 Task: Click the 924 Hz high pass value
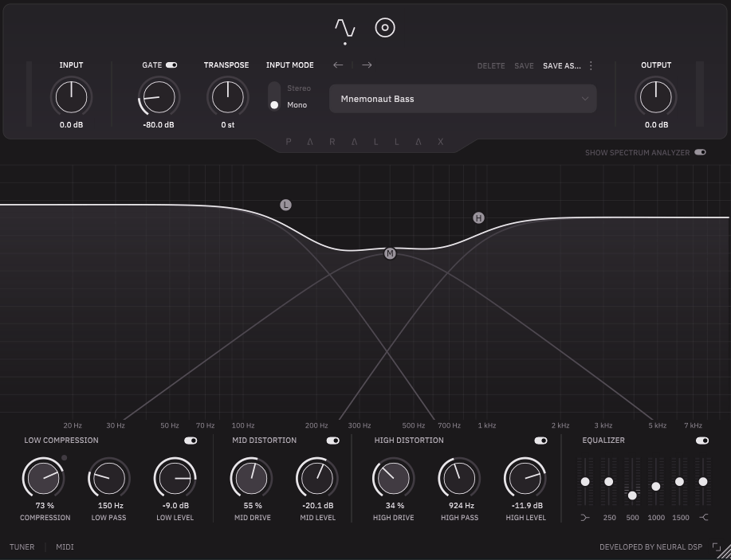pos(461,506)
